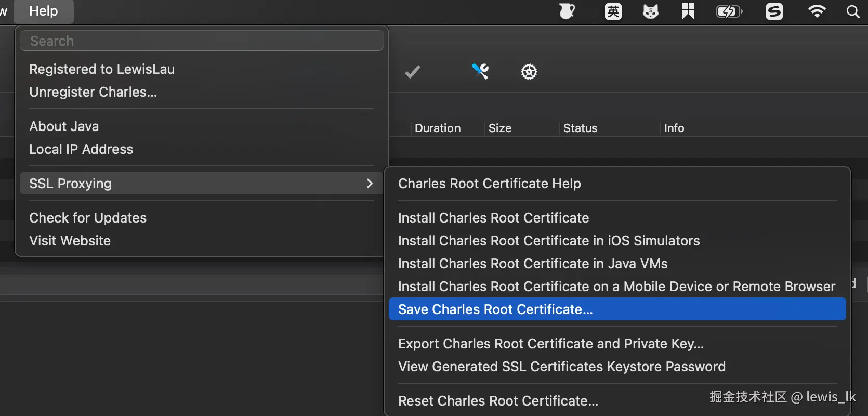This screenshot has width=868, height=416.
Task: Select Local IP Address menu item
Action: click(202, 149)
